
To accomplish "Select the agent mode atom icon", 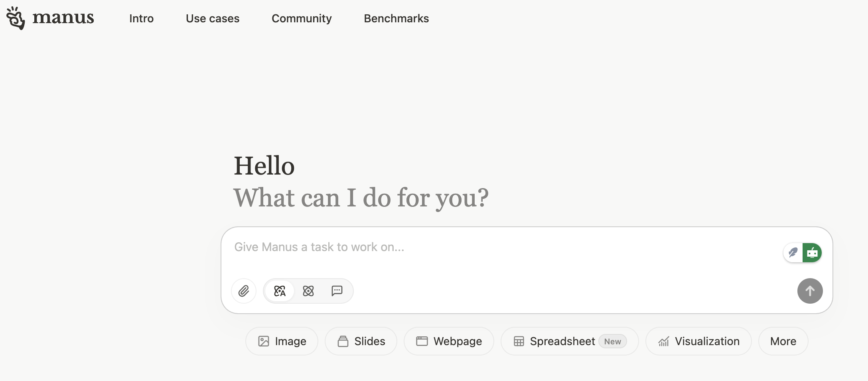I will click(308, 291).
